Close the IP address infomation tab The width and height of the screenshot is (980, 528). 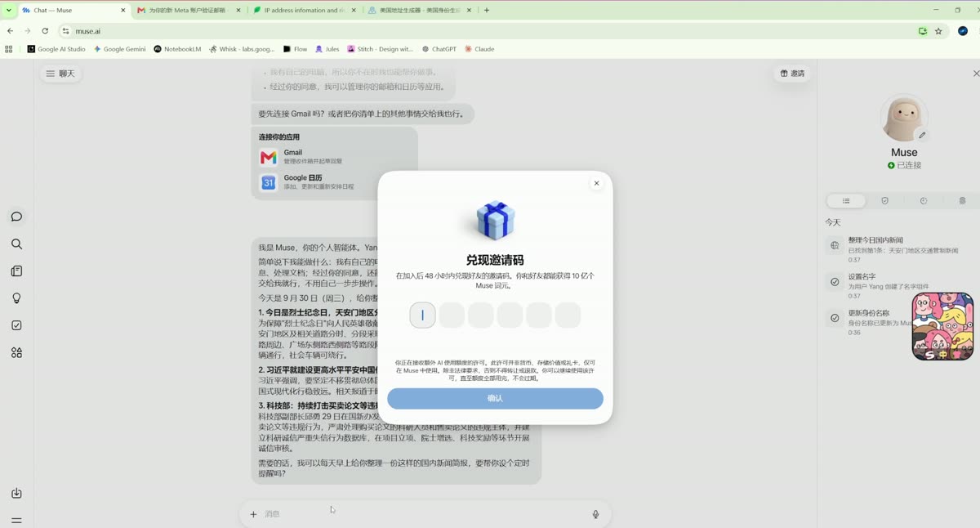click(354, 11)
